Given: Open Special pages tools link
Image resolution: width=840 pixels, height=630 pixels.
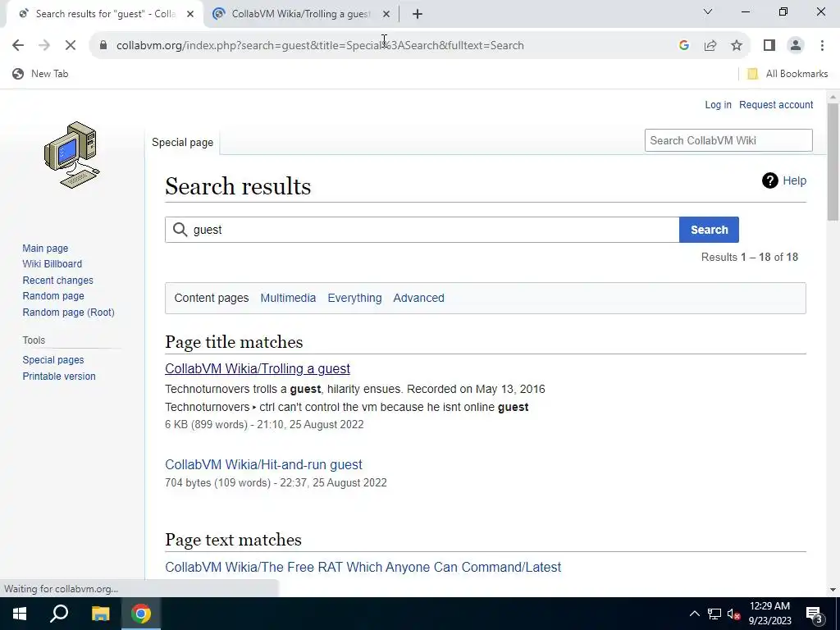Looking at the screenshot, I should click(x=53, y=360).
